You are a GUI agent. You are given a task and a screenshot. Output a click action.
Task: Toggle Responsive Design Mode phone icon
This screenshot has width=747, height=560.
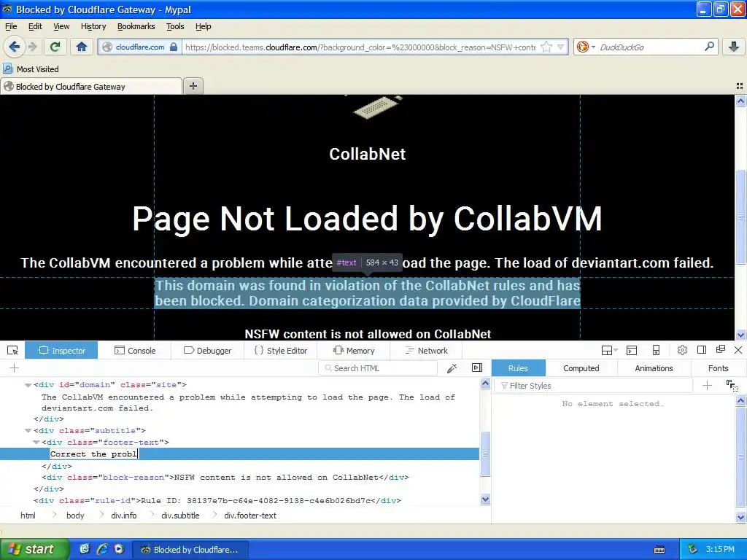[656, 351]
